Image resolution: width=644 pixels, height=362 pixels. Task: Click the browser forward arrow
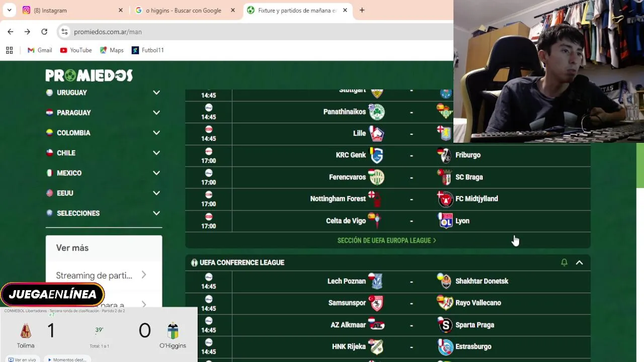[x=27, y=32]
